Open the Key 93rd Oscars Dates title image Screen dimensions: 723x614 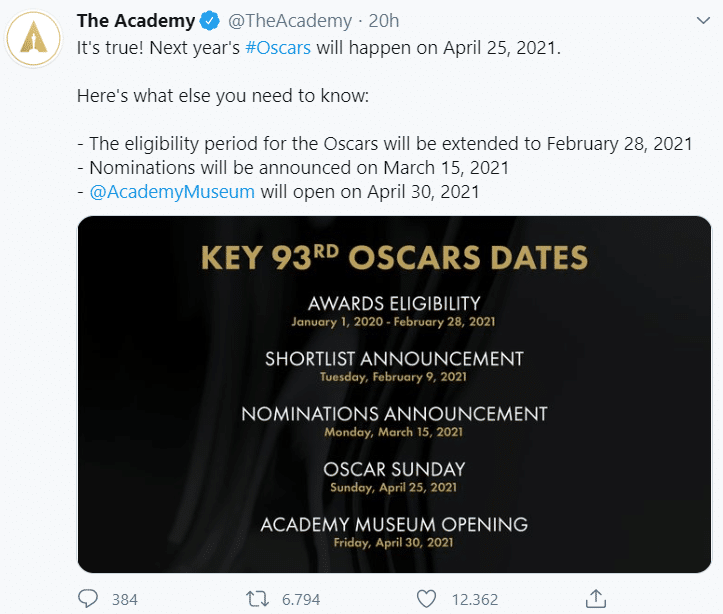tap(394, 256)
